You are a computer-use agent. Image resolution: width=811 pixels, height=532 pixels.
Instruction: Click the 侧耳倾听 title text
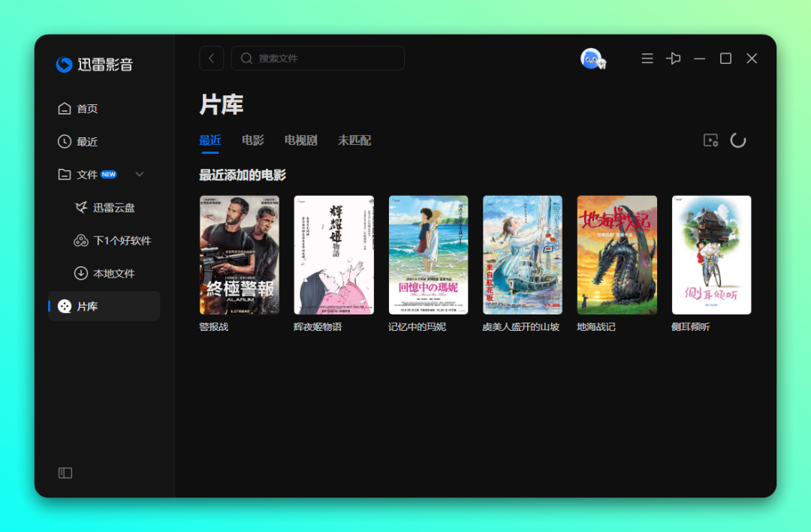pyautogui.click(x=691, y=327)
